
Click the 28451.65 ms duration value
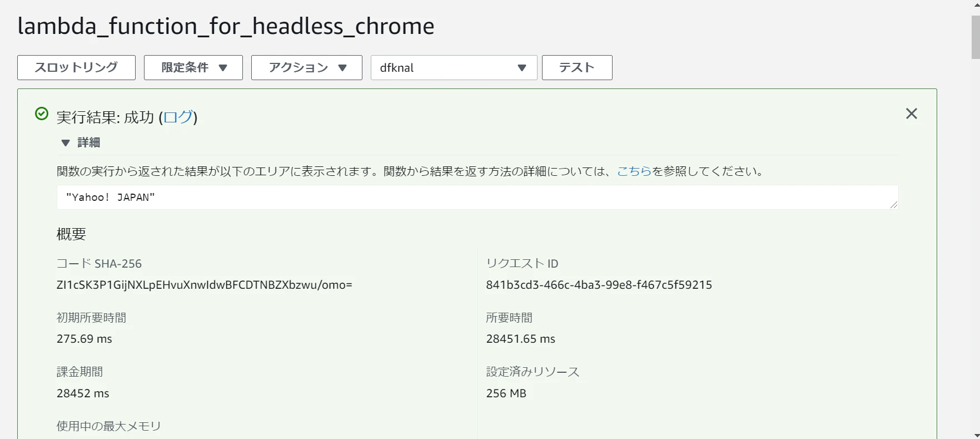point(521,339)
